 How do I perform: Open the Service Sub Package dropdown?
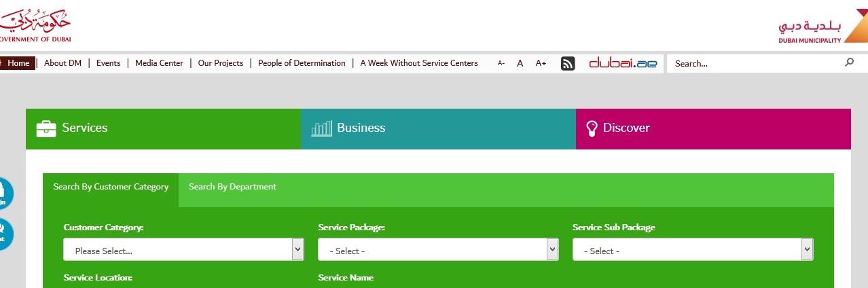[x=693, y=250]
